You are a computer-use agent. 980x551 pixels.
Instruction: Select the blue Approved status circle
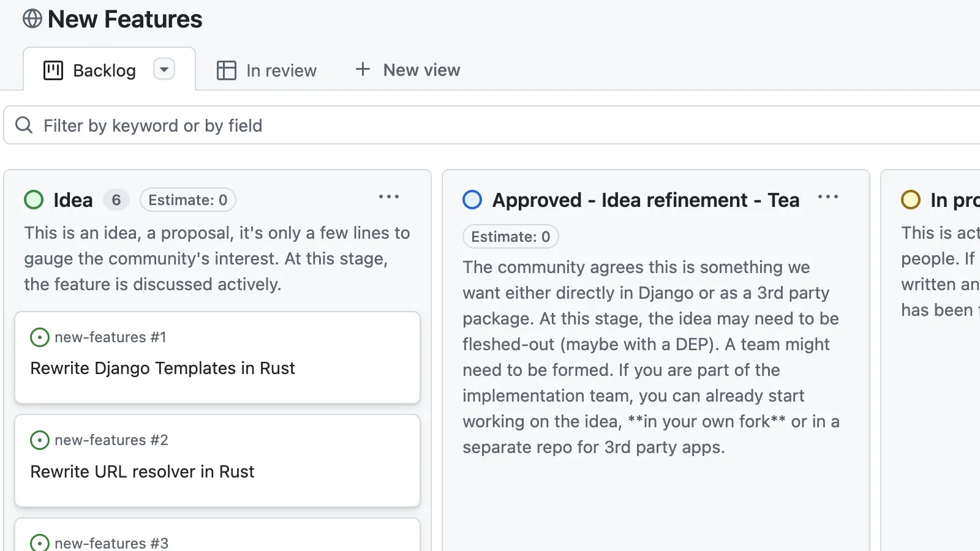[x=472, y=199]
